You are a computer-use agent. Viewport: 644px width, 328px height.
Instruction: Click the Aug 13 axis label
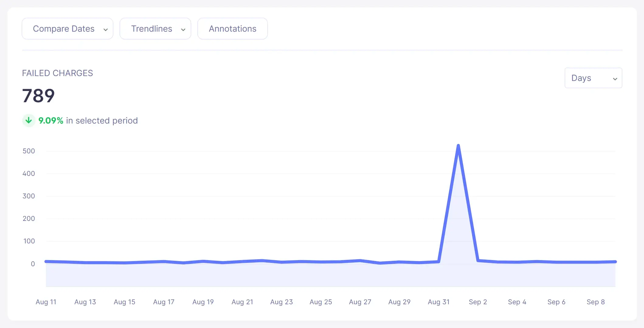tap(85, 302)
